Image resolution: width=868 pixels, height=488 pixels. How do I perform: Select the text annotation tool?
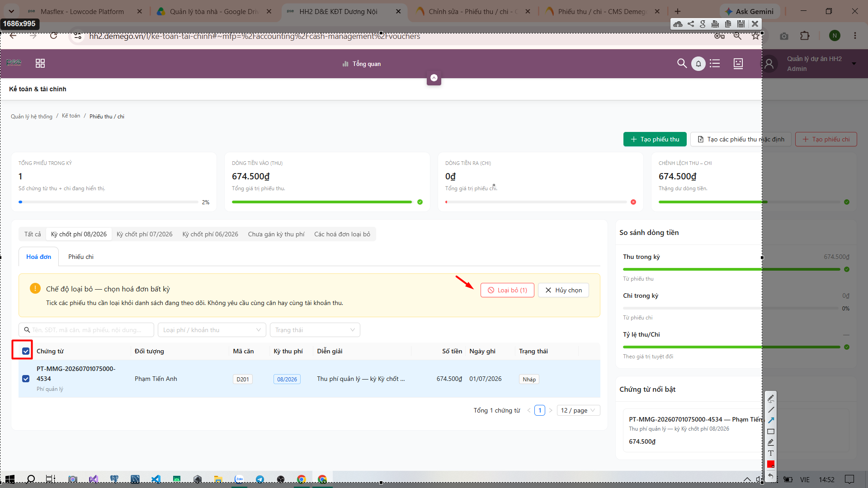click(771, 453)
